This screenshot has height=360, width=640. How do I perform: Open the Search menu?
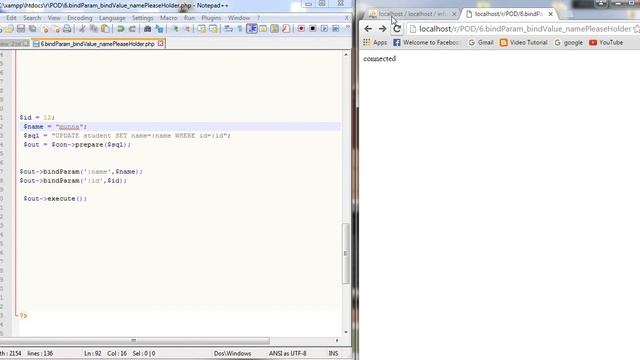(x=32, y=18)
